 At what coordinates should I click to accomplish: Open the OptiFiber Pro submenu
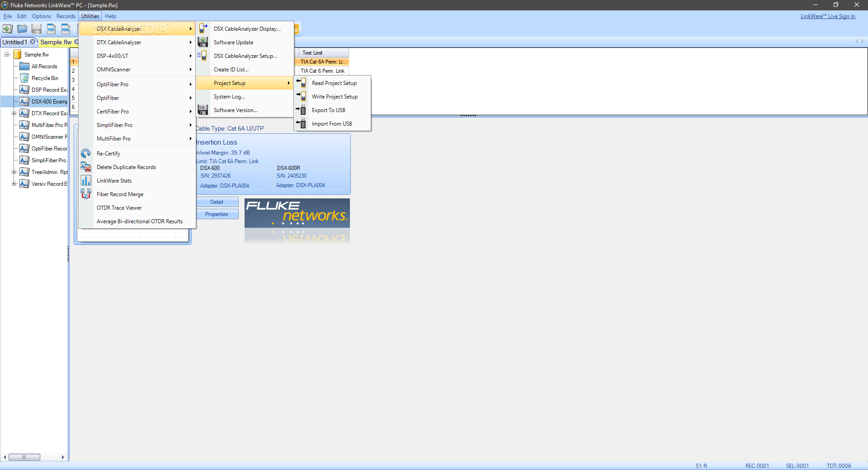(137, 84)
